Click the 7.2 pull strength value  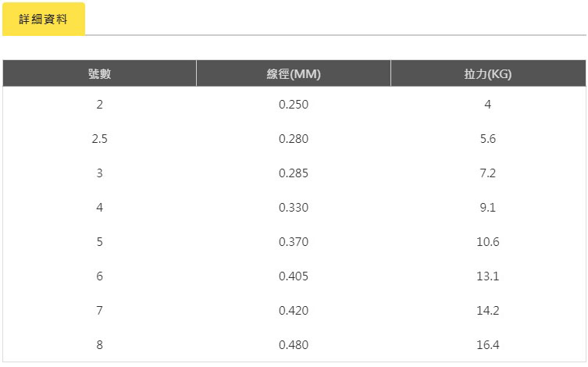488,173
